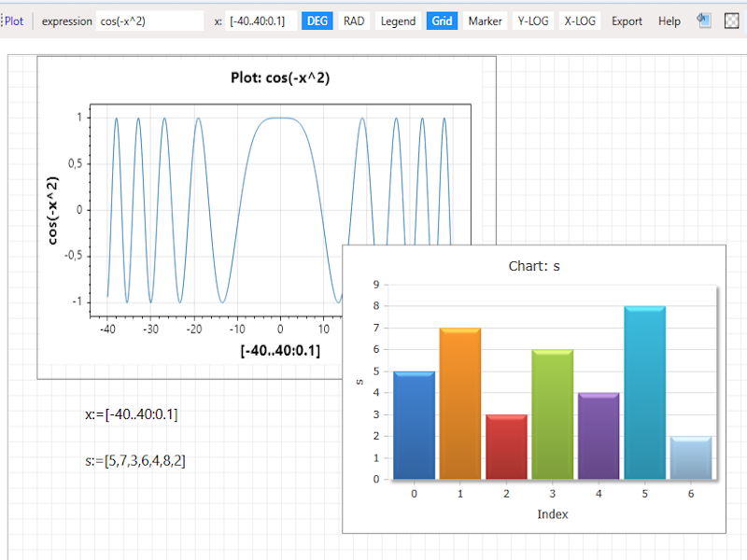Click the red bar at index 2
This screenshot has height=560, width=747.
click(x=506, y=447)
